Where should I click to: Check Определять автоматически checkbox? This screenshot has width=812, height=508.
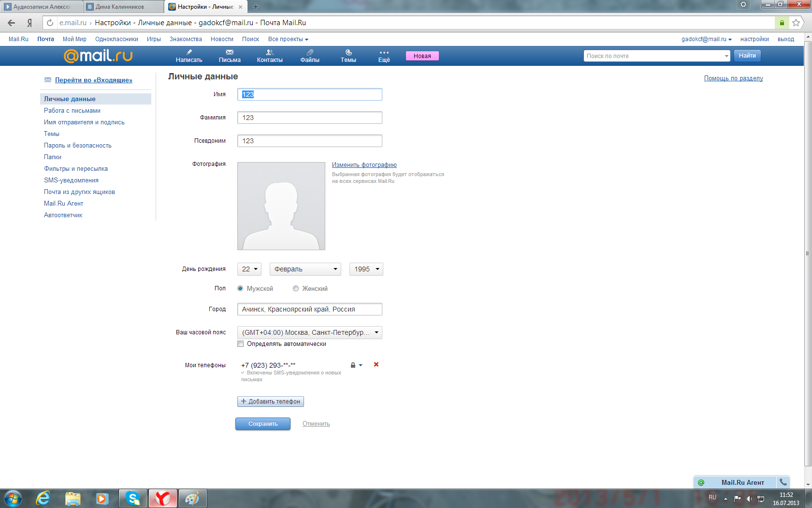pyautogui.click(x=240, y=344)
